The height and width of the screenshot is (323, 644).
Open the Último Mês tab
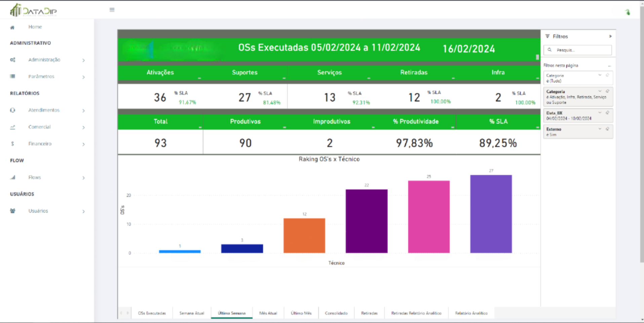(x=301, y=313)
